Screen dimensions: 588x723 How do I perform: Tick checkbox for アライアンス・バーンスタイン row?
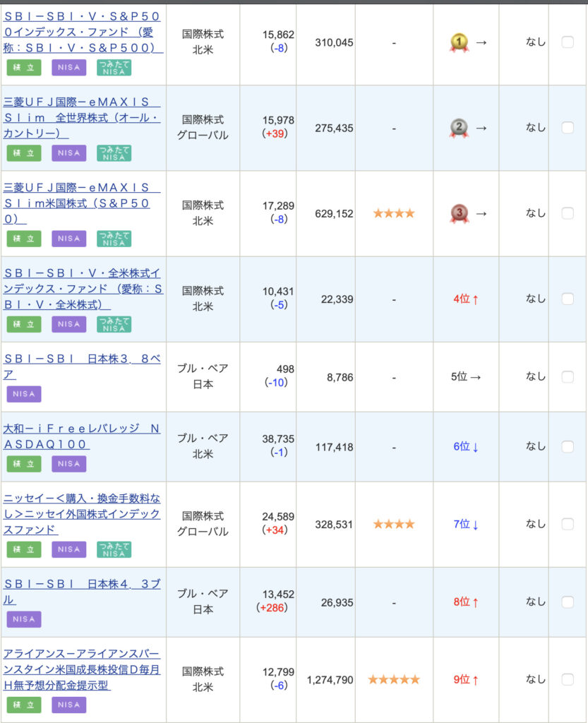[568, 680]
